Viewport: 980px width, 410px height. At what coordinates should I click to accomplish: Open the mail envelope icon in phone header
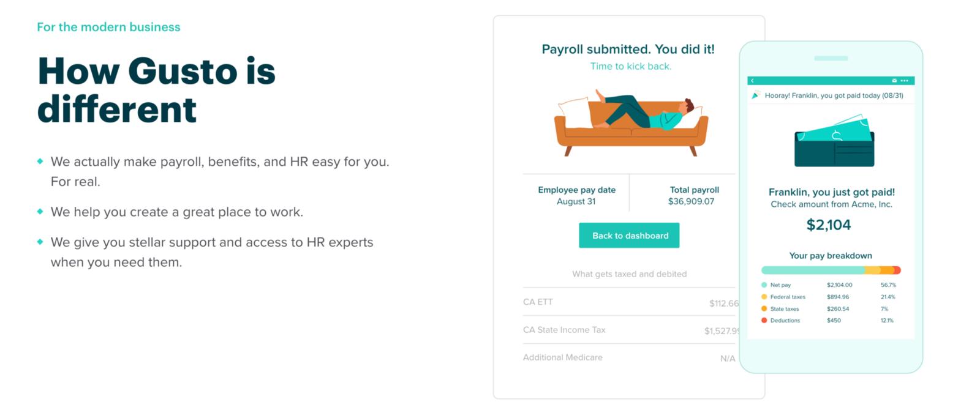[894, 81]
